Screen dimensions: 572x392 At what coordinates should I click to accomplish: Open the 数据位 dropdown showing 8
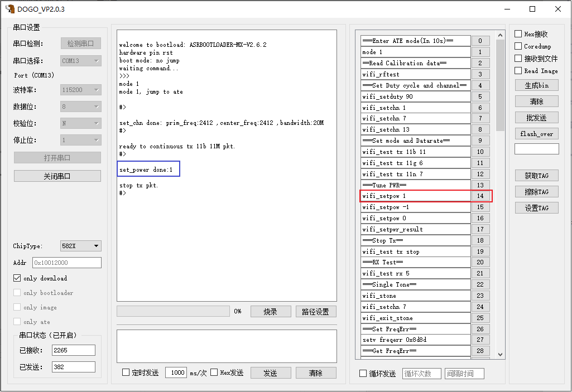(x=80, y=107)
